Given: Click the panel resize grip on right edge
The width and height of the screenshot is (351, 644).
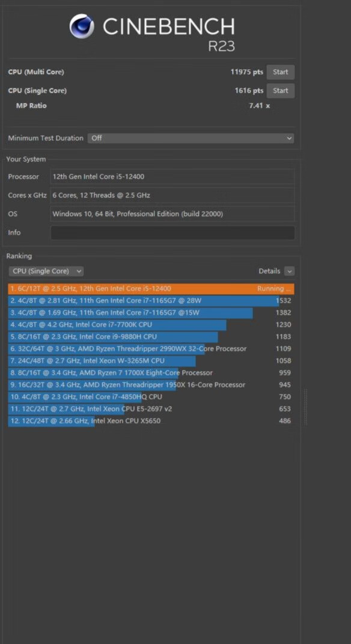Looking at the screenshot, I should click(305, 407).
